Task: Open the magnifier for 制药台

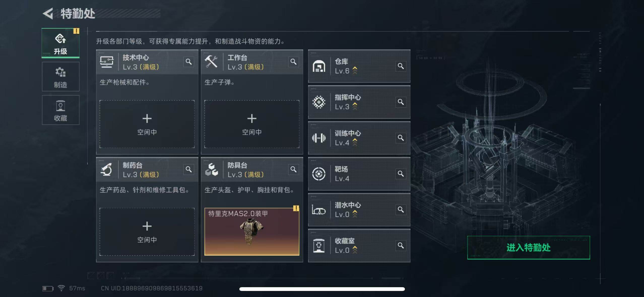Action: pos(189,169)
